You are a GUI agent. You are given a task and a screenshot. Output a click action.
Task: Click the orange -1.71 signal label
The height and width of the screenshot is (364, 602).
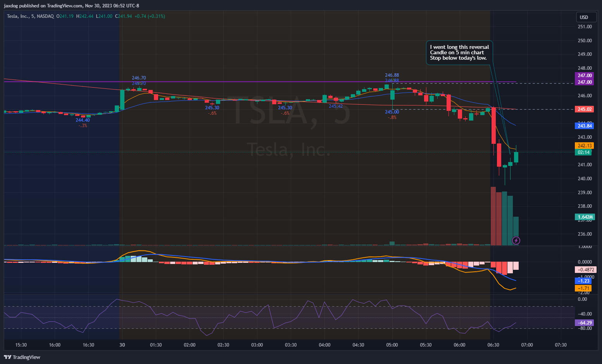click(583, 288)
